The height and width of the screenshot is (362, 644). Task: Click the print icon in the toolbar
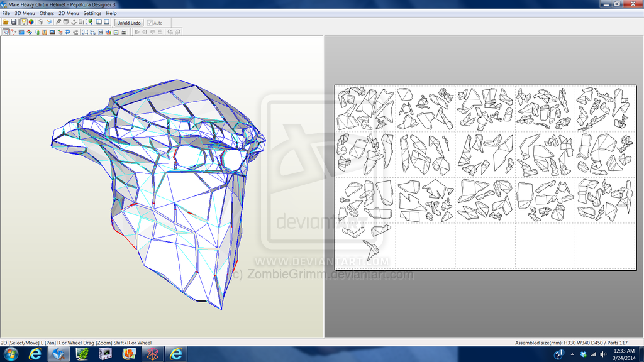click(x=124, y=32)
